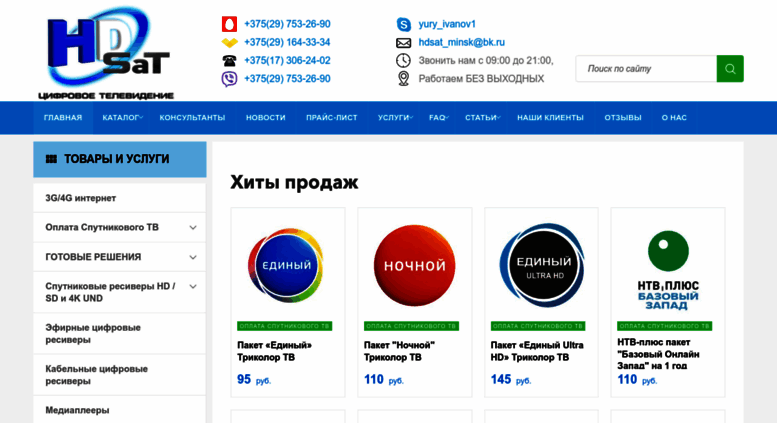Image resolution: width=777 pixels, height=423 pixels.
Task: Open ОТЗЫВЫ page
Action: pyautogui.click(x=623, y=118)
